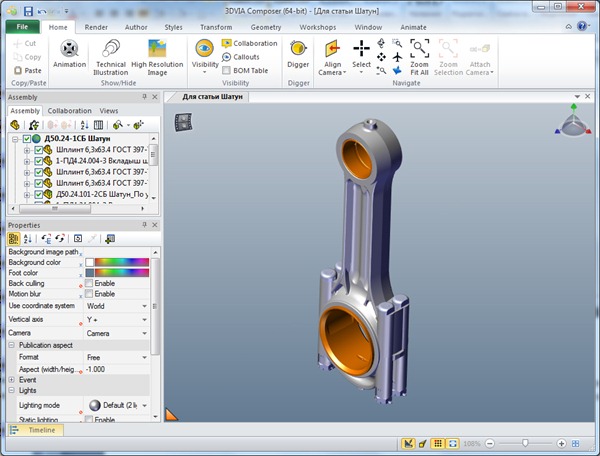
Task: Click the pan arrows navigate icon
Action: coord(381,57)
